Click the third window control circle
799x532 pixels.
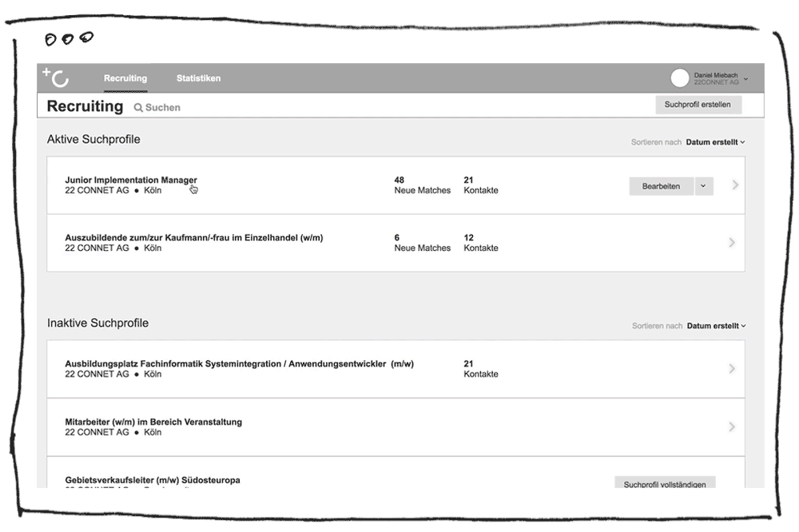(x=86, y=37)
